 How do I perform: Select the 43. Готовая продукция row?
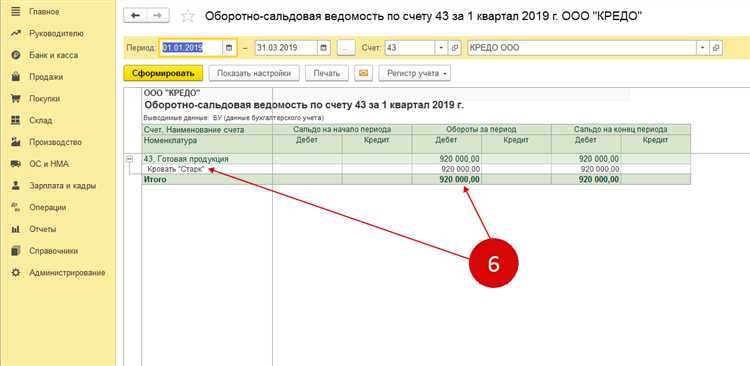pos(186,158)
